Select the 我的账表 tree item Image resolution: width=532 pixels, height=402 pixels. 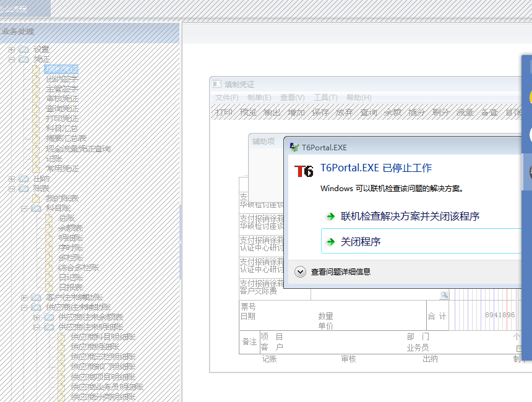[62, 198]
